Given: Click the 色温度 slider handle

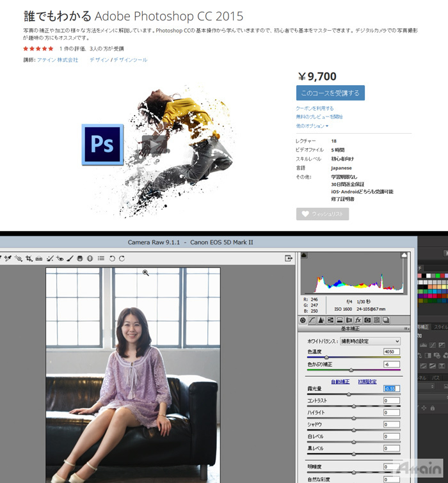Looking at the screenshot, I should 326,357.
